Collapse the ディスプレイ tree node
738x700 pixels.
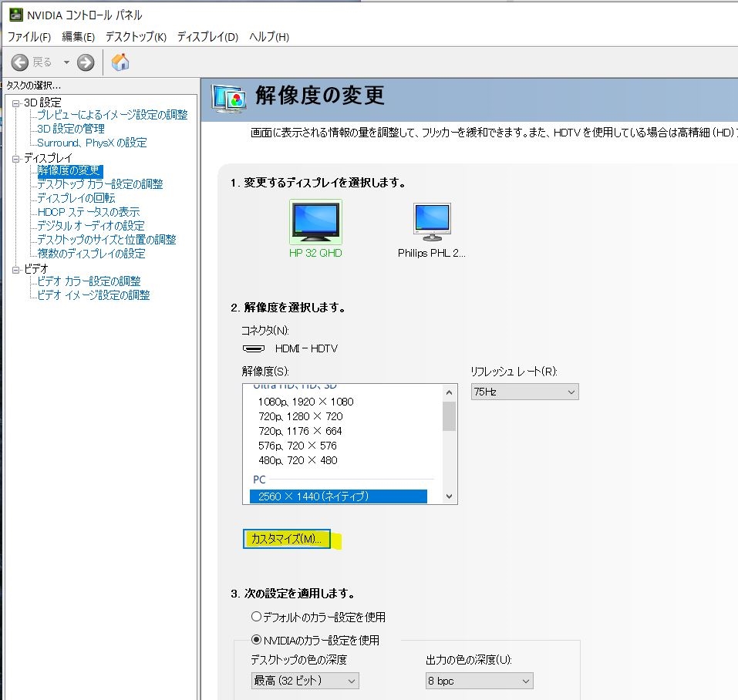pos(16,159)
